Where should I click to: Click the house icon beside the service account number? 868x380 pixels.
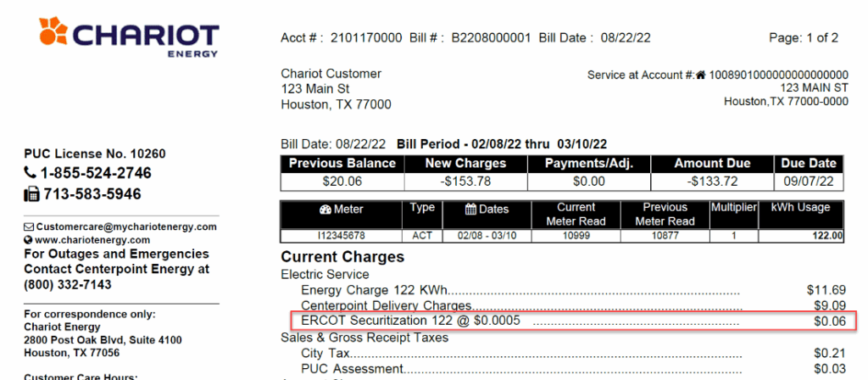click(701, 75)
